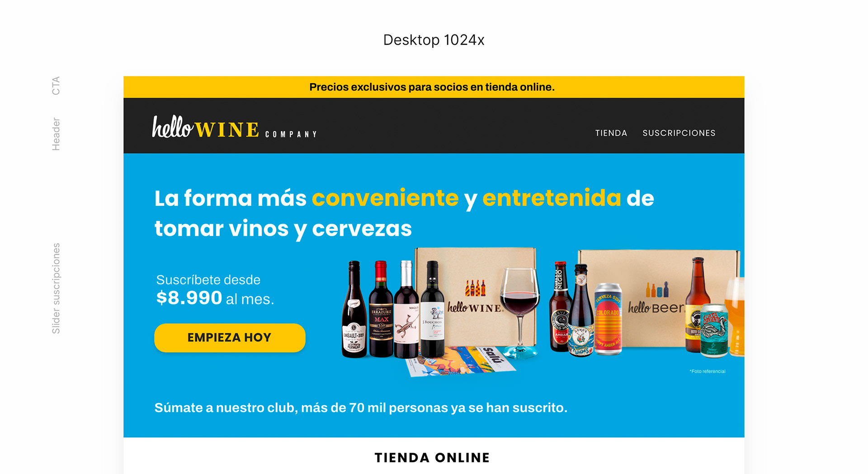
Task: Click the Súmate a nuestro club text
Action: point(361,408)
